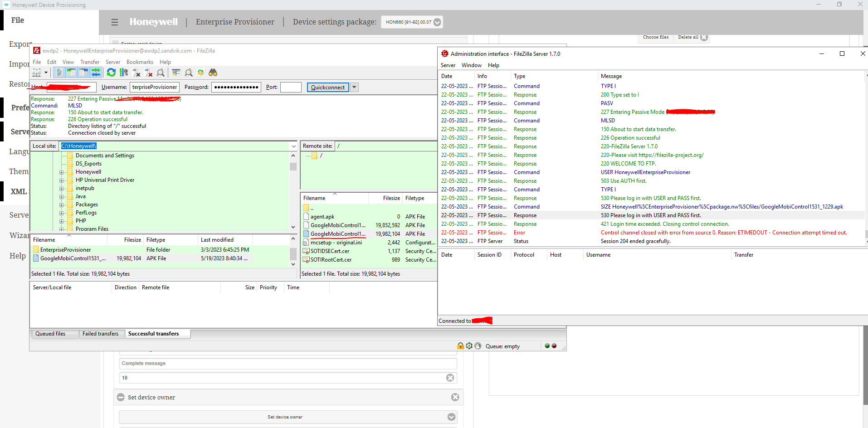
Task: Expand the Java folder tree node
Action: click(x=61, y=197)
